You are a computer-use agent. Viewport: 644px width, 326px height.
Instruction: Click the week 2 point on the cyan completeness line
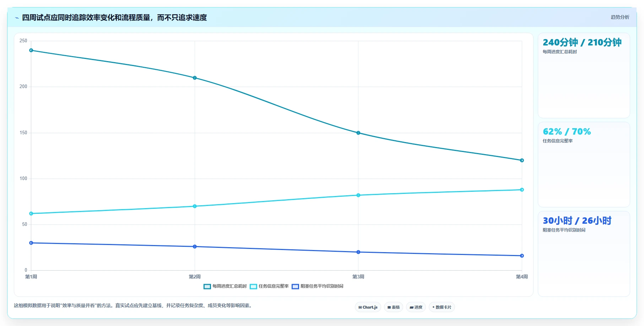(195, 206)
